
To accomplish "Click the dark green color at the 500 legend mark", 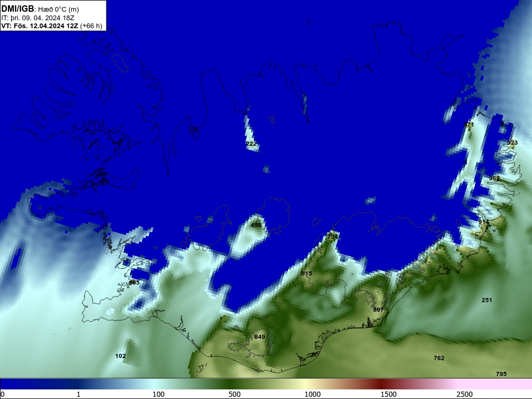I will point(229,384).
